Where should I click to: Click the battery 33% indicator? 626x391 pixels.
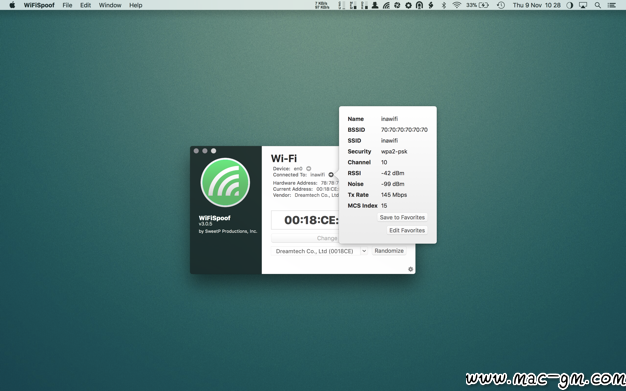pos(477,5)
